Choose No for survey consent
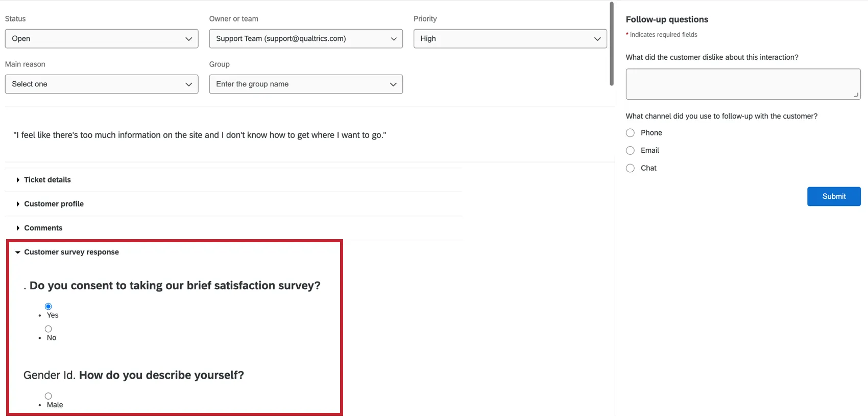Screen dimensions: 868x417 49,329
